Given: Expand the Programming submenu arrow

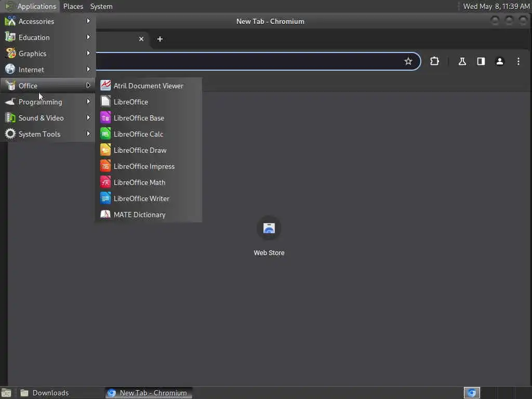Looking at the screenshot, I should tap(88, 101).
